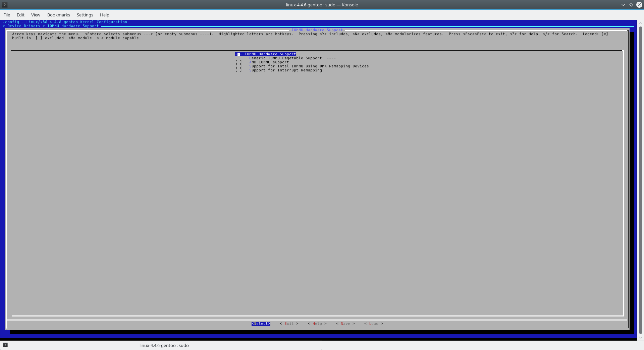Select the Generic IOMMU Pagetable Support entry
The image size is (644, 350).
point(285,58)
